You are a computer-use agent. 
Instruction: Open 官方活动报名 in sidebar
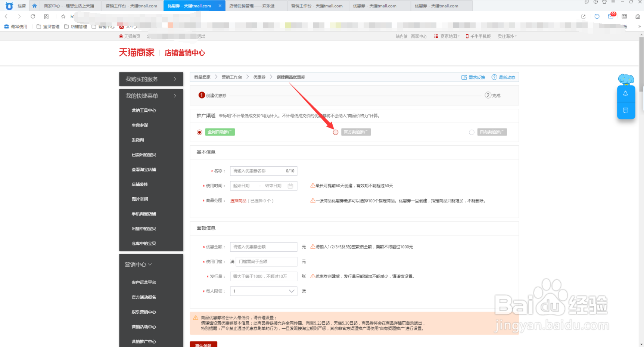pos(144,297)
